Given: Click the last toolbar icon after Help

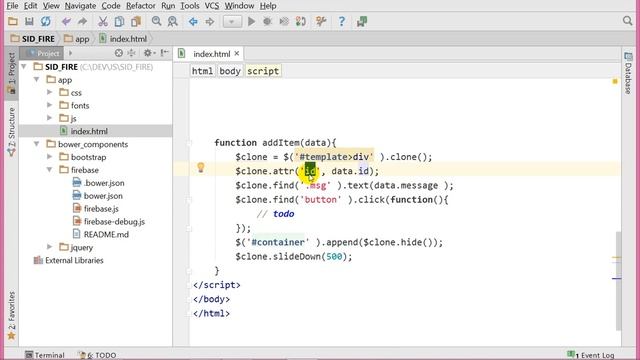Looking at the screenshot, I should (x=362, y=21).
